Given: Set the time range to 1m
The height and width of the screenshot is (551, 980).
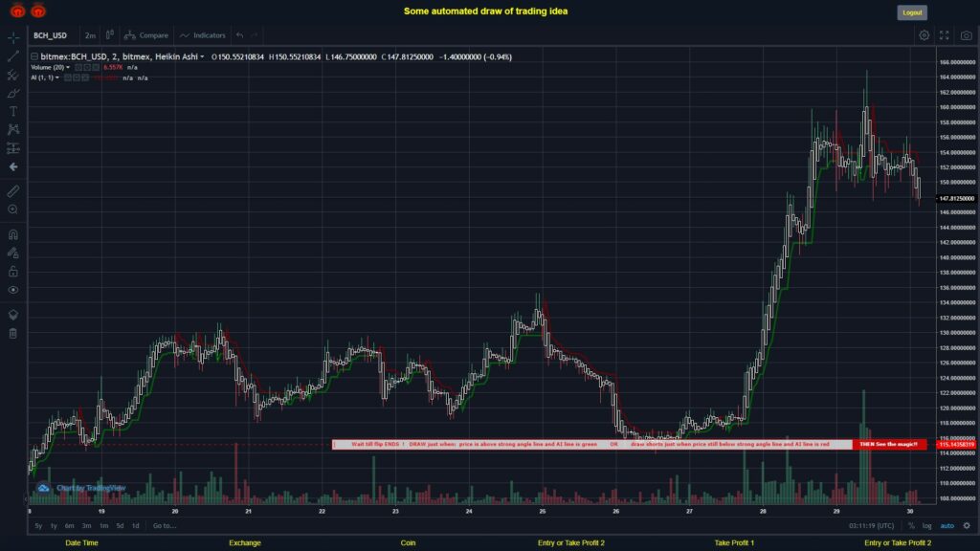Looking at the screenshot, I should 103,526.
